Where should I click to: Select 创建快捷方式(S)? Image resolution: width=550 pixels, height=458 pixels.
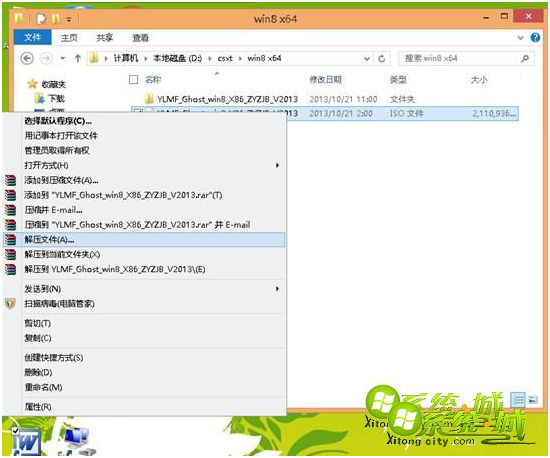pos(144,358)
